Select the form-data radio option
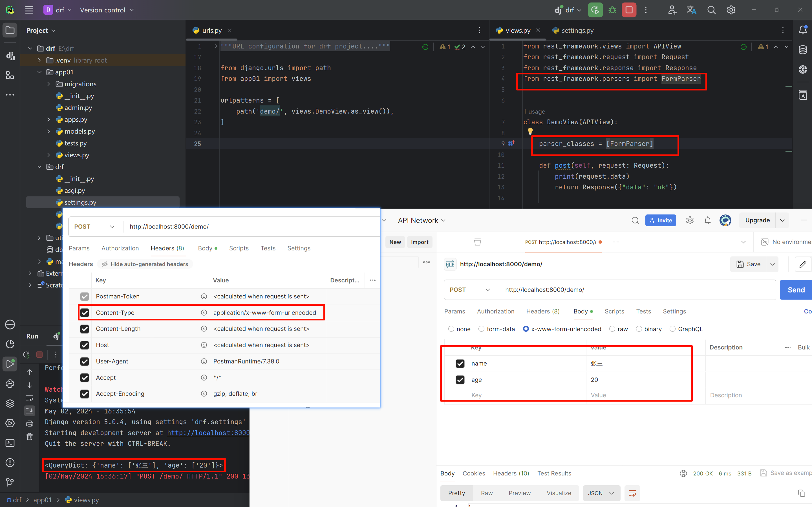Viewport: 812px width, 507px height. 481,329
